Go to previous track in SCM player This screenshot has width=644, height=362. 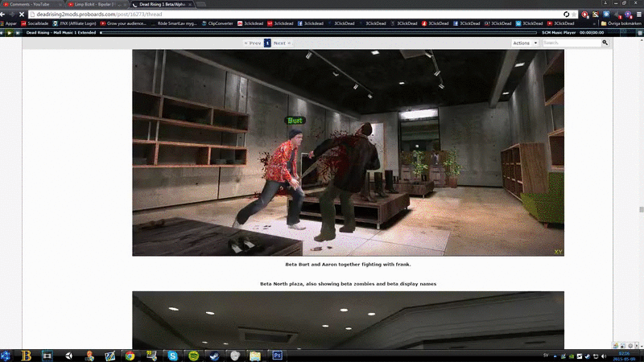[2, 32]
